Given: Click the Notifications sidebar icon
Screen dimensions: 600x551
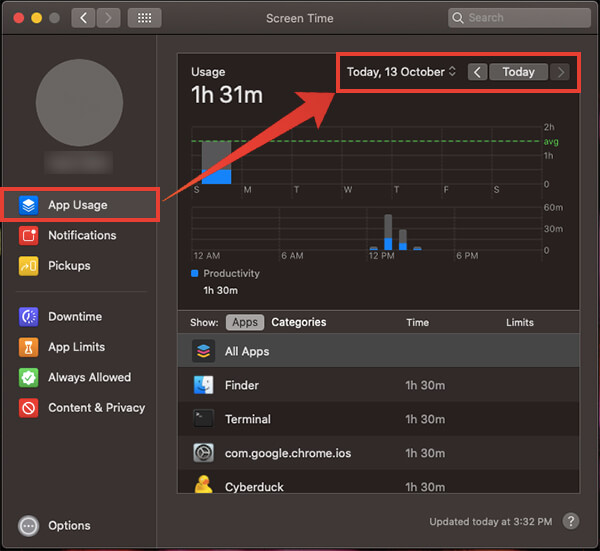Looking at the screenshot, I should 28,235.
